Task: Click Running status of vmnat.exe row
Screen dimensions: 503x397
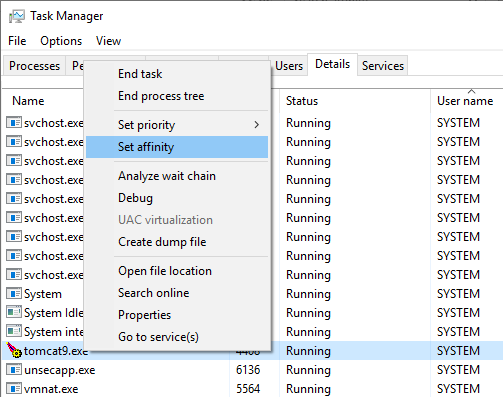Action: [x=308, y=389]
